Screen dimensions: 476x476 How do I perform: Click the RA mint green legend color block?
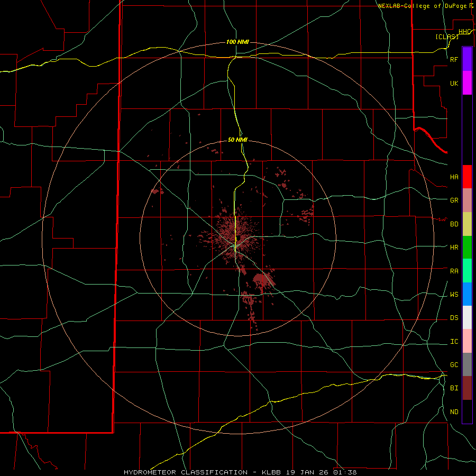(467, 271)
